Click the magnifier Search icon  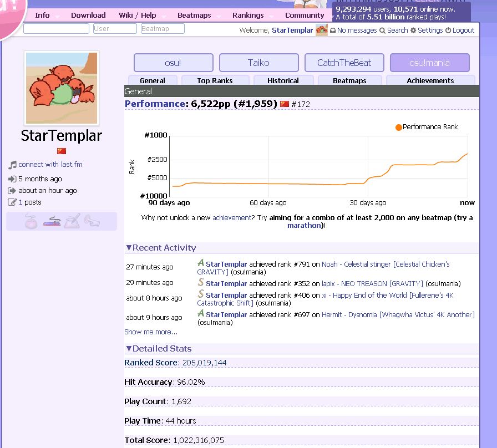point(383,30)
